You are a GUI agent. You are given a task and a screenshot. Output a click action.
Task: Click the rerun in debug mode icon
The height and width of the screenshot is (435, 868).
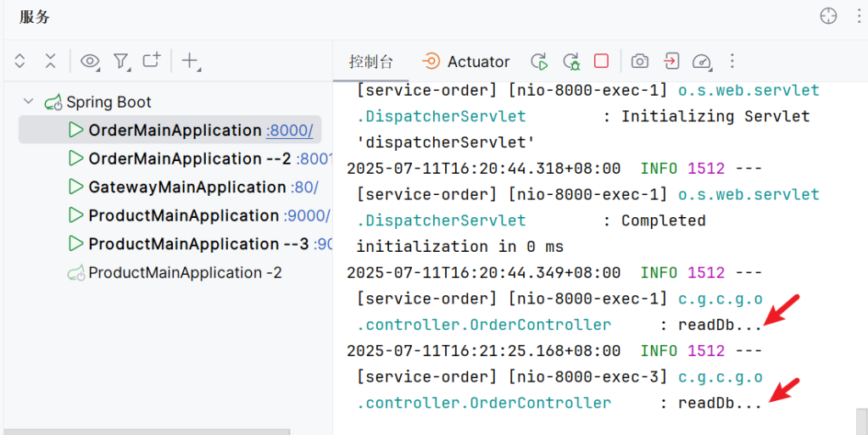pyautogui.click(x=571, y=61)
